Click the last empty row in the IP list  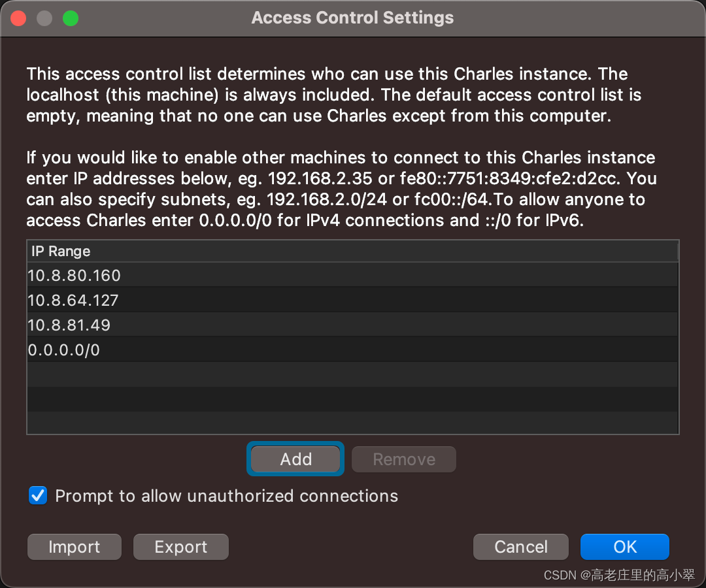[353, 423]
